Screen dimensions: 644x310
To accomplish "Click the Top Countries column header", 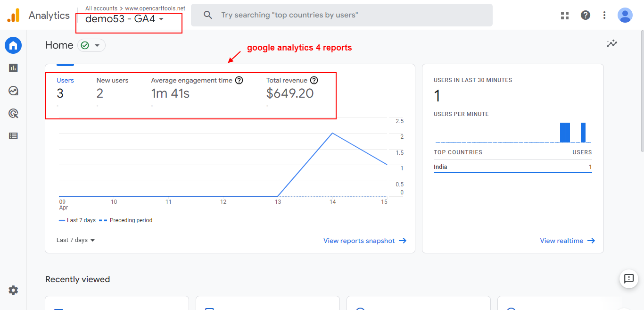I will click(x=458, y=152).
